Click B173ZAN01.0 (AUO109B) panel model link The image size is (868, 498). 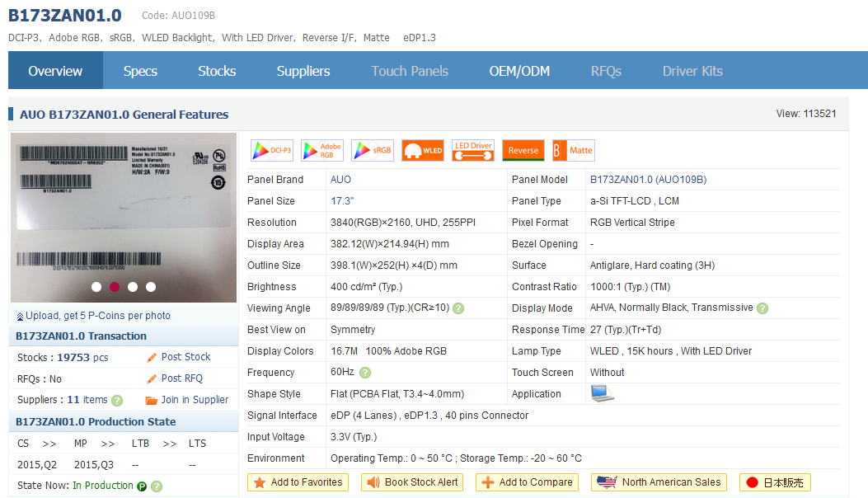click(x=648, y=180)
